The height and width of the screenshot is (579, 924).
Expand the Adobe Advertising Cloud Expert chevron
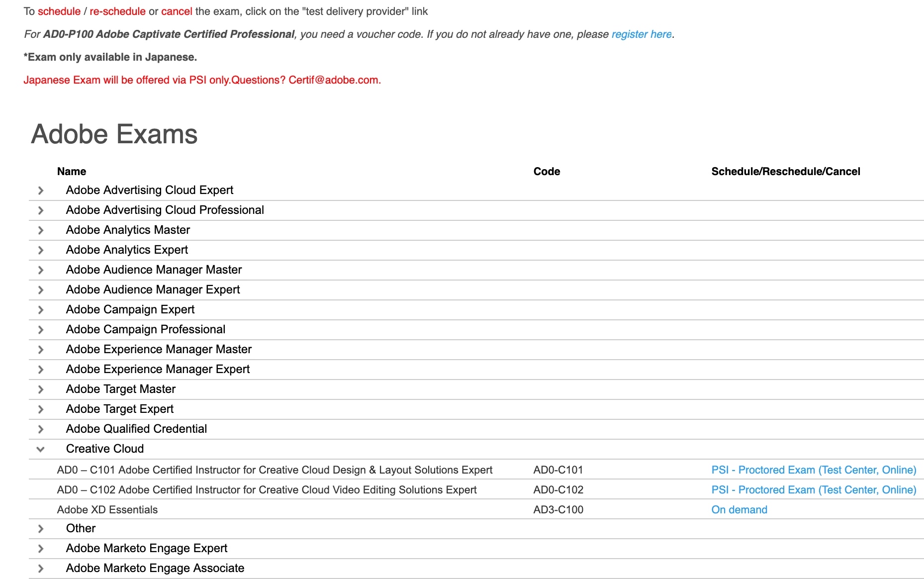pos(41,191)
